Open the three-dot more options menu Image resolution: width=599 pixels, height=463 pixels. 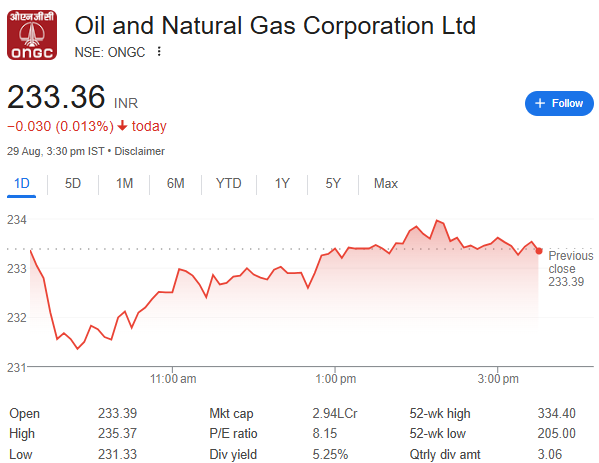(159, 52)
